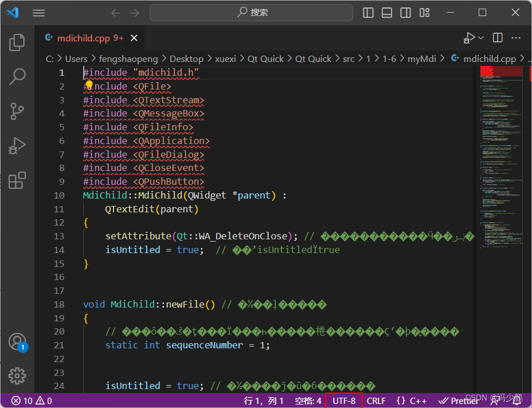Click the setAttribute call text
This screenshot has height=408, width=532.
pos(138,236)
